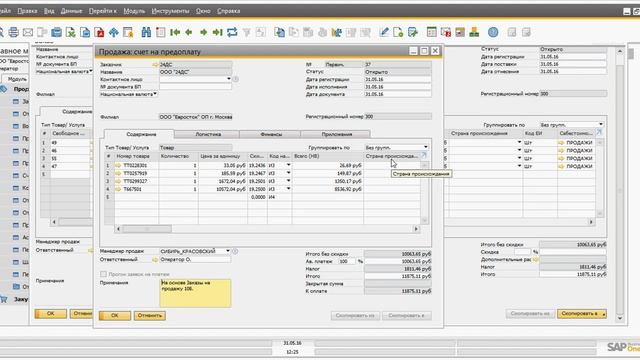Click the Скопировать в button in dialog
640x360 pixels.
coord(407,316)
